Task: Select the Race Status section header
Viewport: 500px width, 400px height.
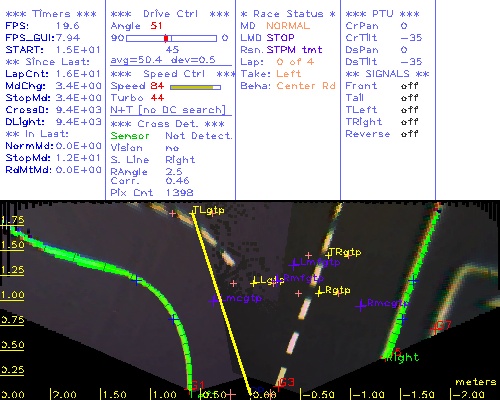Action: tap(288, 14)
